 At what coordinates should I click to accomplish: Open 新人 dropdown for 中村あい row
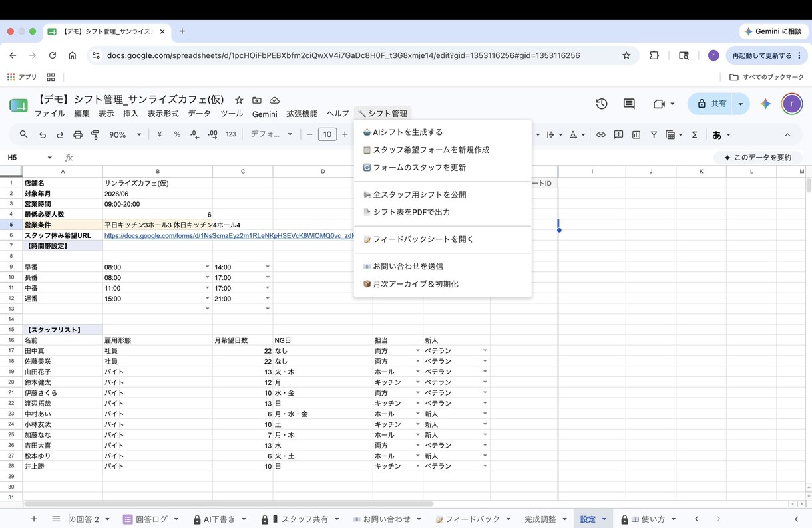[485, 414]
